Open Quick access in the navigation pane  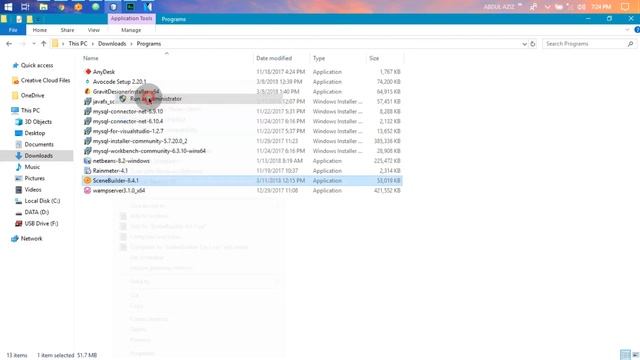tap(37, 65)
